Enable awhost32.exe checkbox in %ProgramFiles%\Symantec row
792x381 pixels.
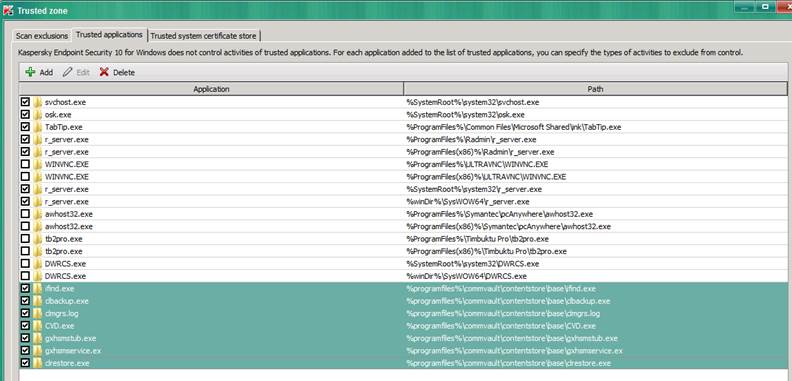[25, 214]
